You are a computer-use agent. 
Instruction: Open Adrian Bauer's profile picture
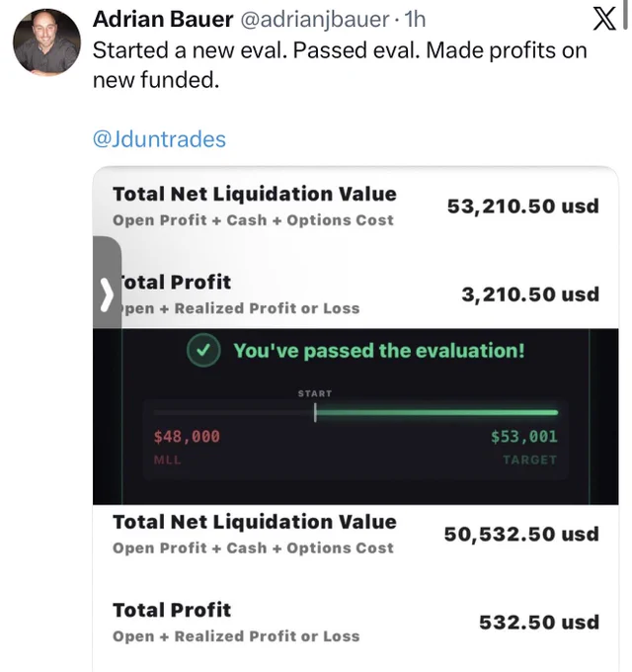point(46,42)
